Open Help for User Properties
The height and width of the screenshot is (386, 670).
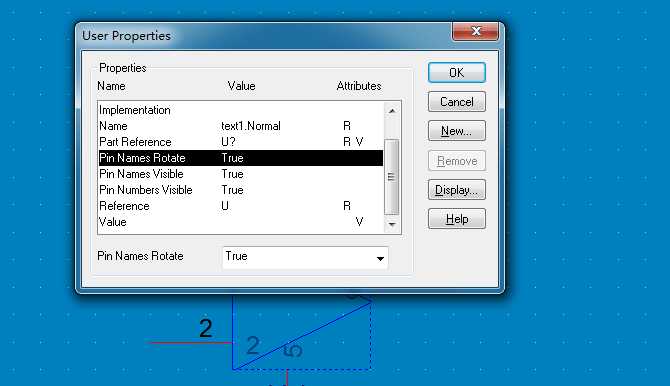click(x=456, y=219)
